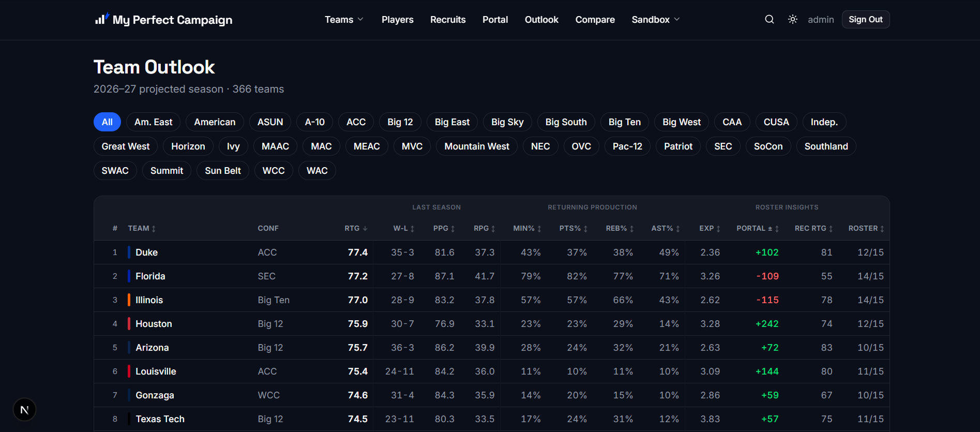Open the Arizona team link
Screen dimensions: 980x432
tap(152, 348)
